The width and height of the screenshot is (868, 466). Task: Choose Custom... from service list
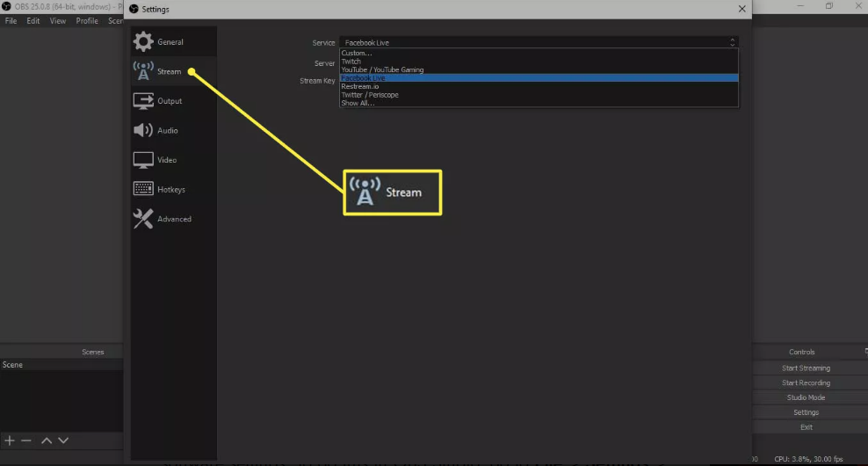pos(539,53)
